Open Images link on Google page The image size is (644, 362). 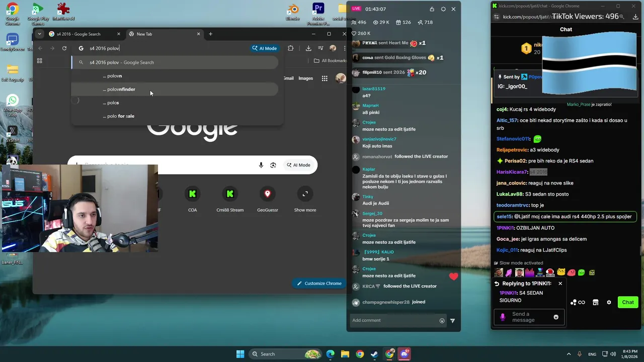[305, 78]
